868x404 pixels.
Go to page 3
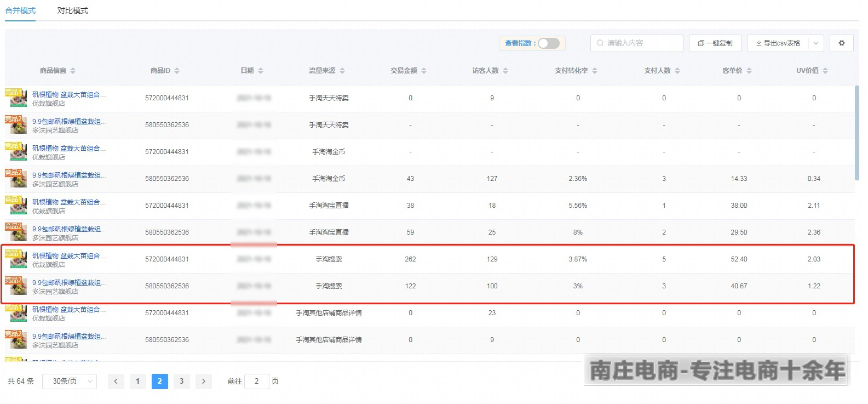point(181,381)
